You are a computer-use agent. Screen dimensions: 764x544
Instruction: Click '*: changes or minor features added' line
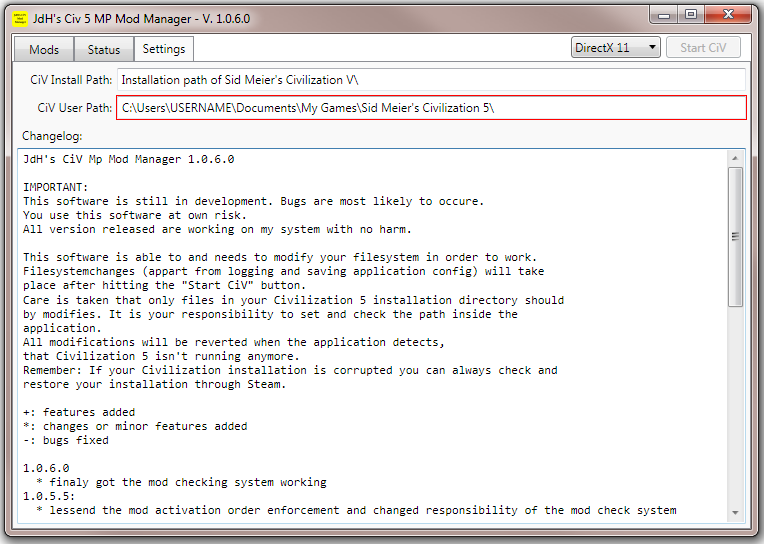click(135, 426)
